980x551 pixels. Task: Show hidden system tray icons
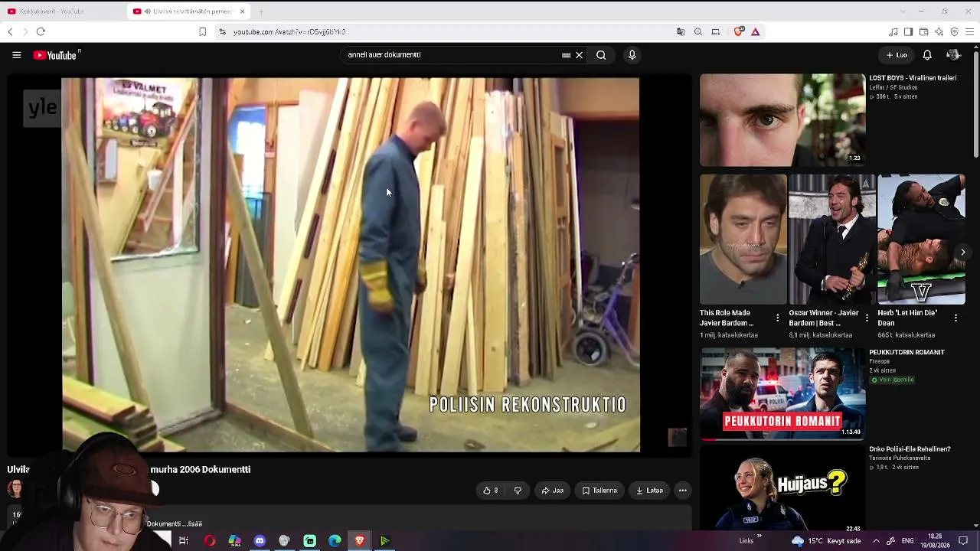coord(876,541)
